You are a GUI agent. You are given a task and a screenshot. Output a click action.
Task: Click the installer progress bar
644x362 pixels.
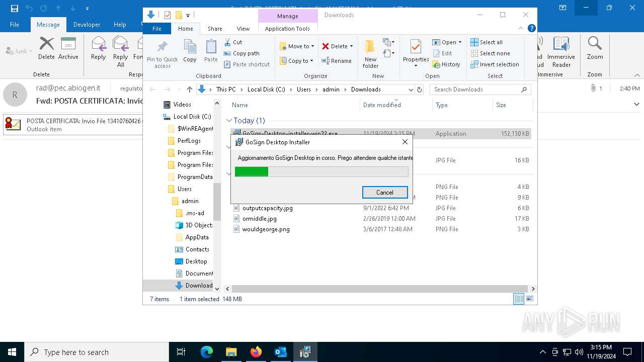click(x=321, y=172)
